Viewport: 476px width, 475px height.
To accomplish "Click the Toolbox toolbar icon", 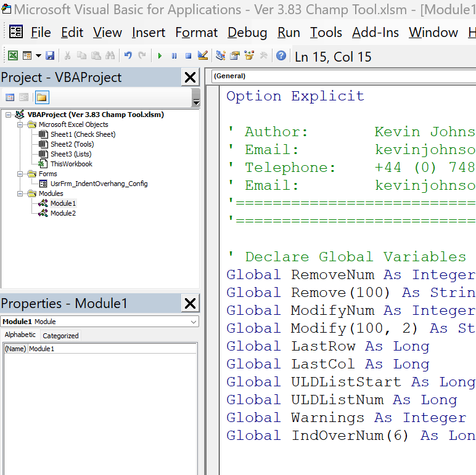I will click(263, 55).
